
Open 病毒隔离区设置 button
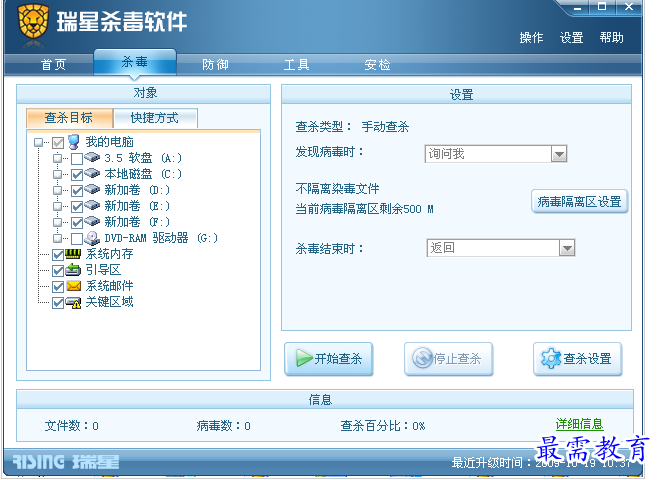[x=580, y=202]
